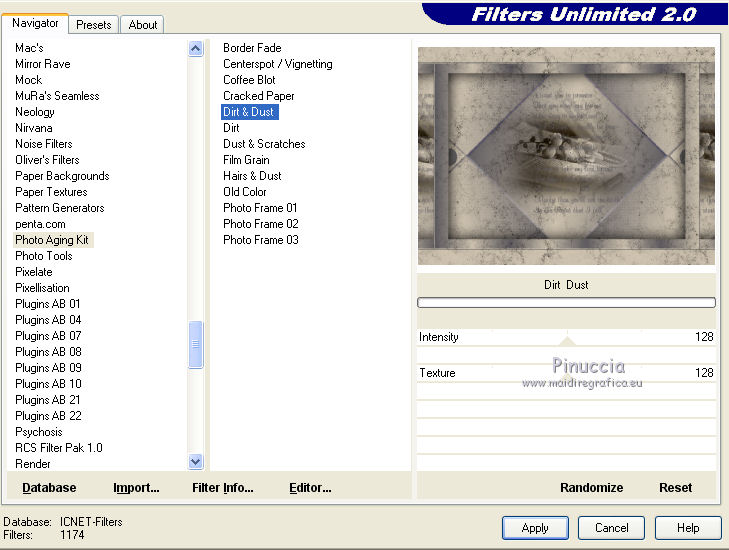The width and height of the screenshot is (729, 550).
Task: Switch to the Presets tab
Action: [x=93, y=25]
